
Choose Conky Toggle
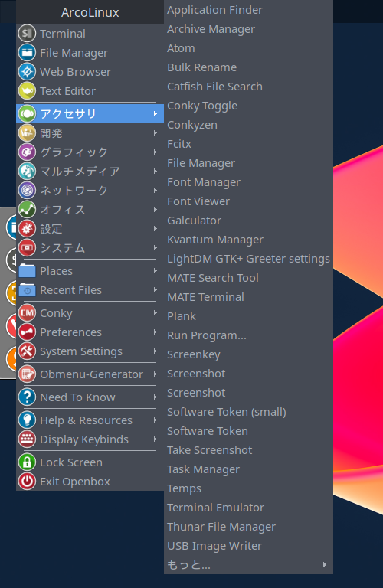[x=248, y=106]
